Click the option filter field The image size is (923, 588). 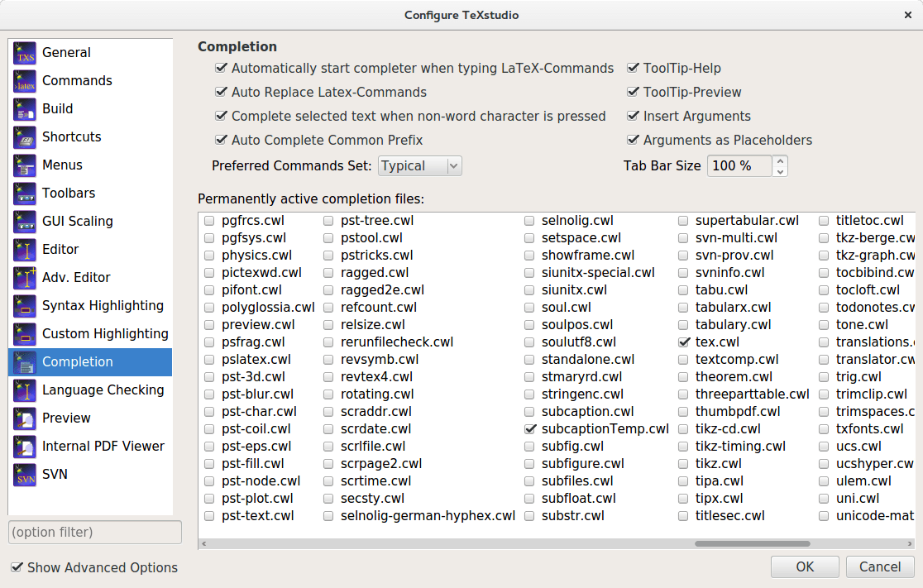click(95, 532)
